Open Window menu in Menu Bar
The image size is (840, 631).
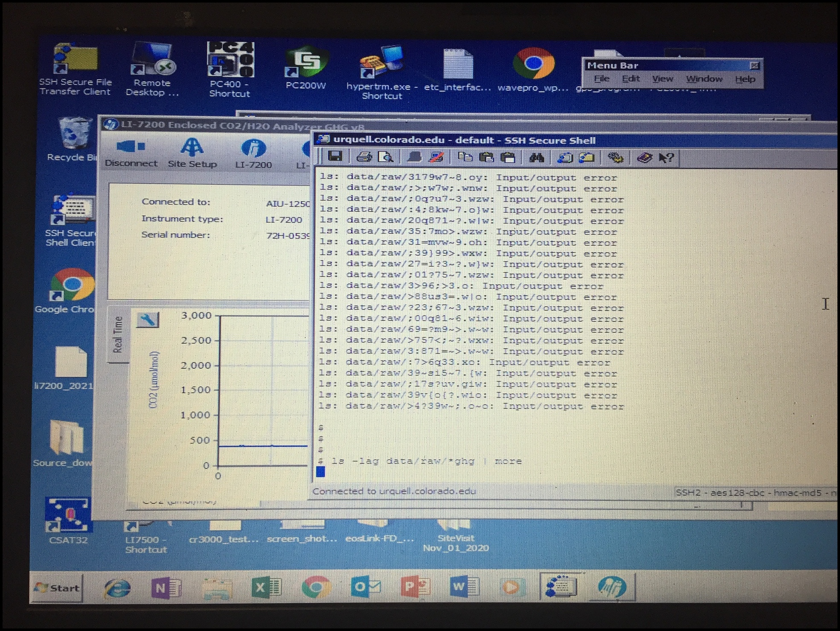pos(704,79)
